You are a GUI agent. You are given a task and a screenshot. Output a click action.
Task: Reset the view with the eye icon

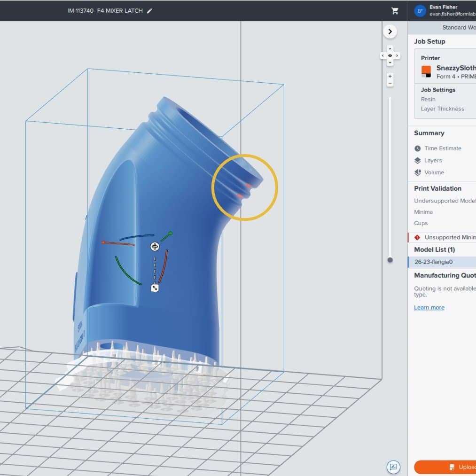click(x=390, y=55)
